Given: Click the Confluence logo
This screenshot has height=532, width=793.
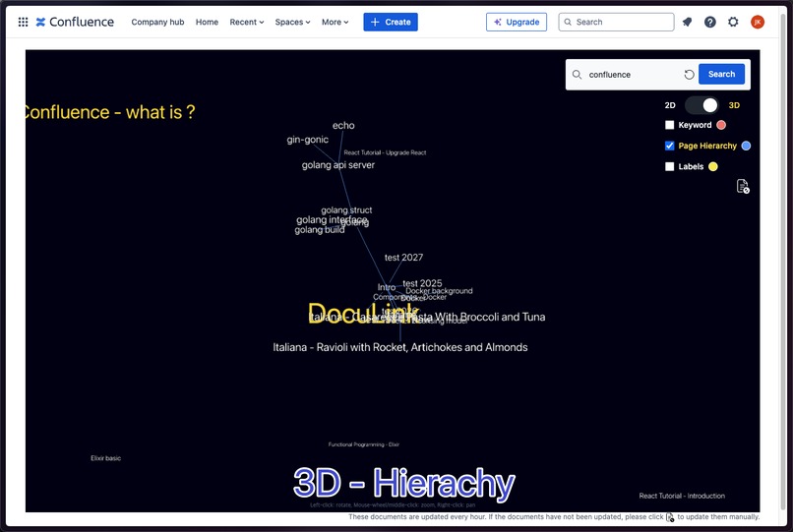Looking at the screenshot, I should 75,22.
